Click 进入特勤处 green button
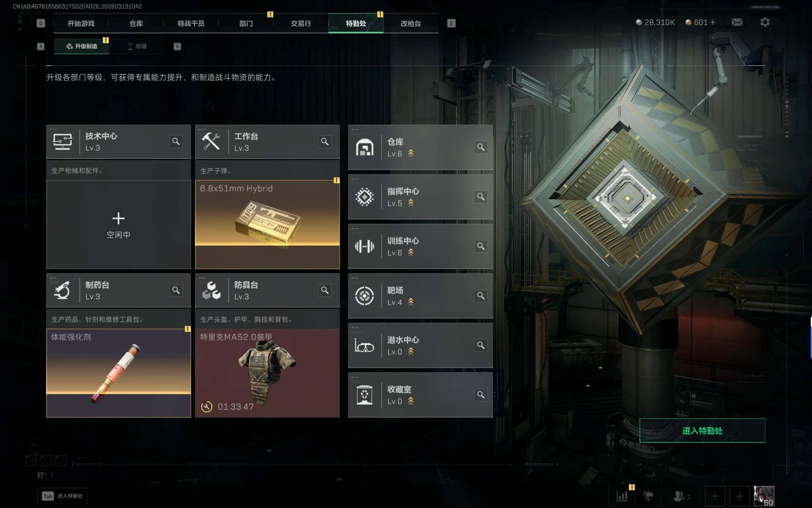The width and height of the screenshot is (812, 508). point(702,431)
